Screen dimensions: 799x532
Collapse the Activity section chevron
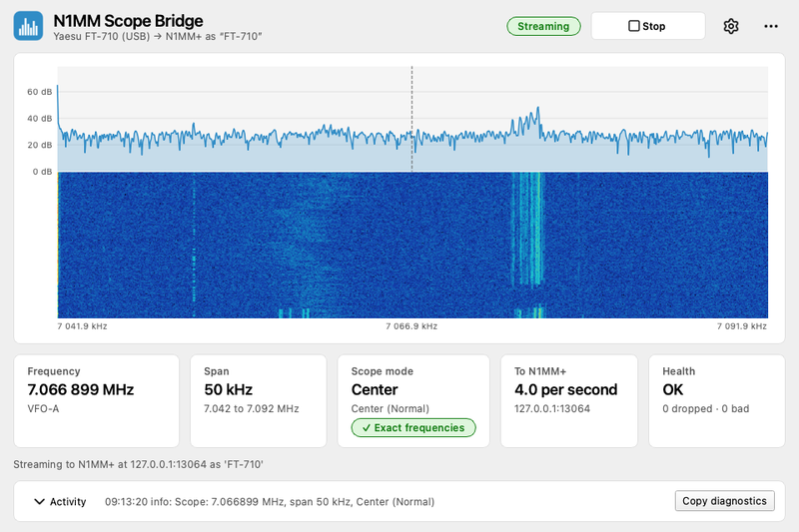tap(39, 501)
